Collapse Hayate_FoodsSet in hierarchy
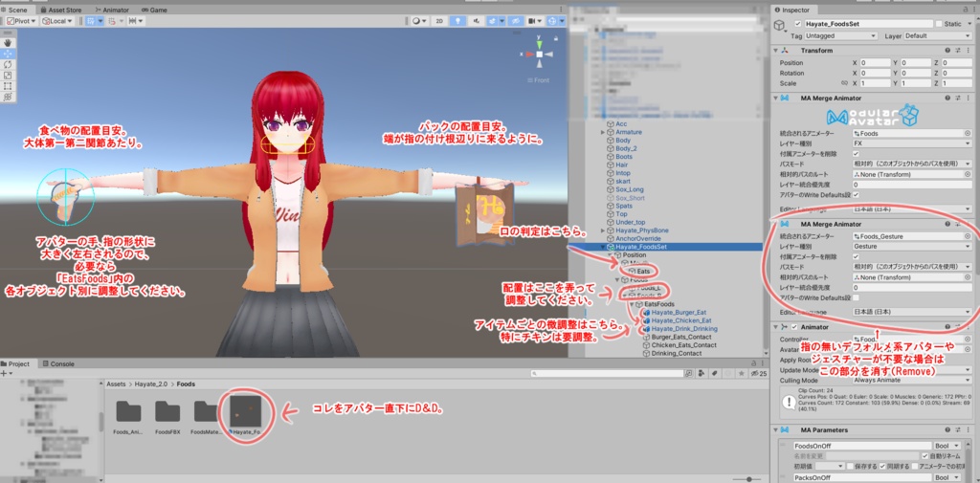980x483 pixels. coord(603,247)
